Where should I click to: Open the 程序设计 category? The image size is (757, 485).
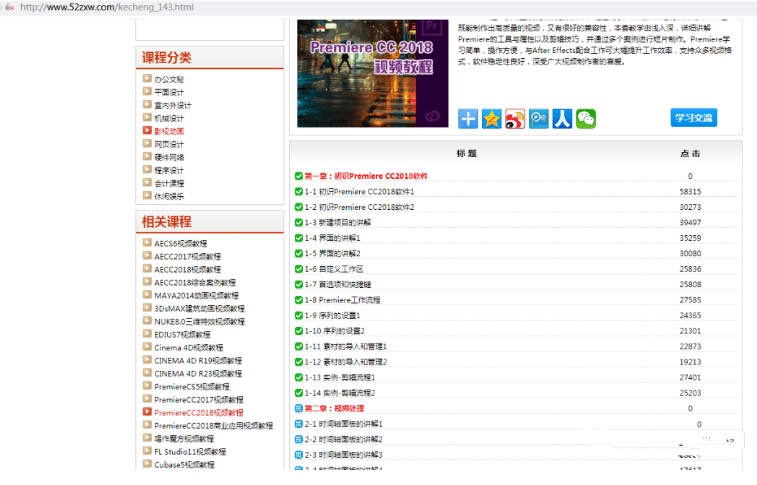pos(169,170)
